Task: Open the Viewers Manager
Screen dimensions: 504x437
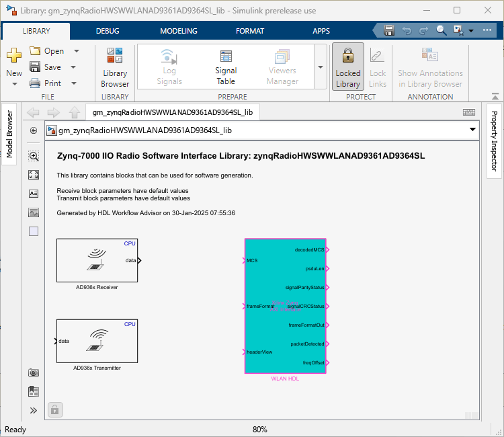Action: [282, 67]
